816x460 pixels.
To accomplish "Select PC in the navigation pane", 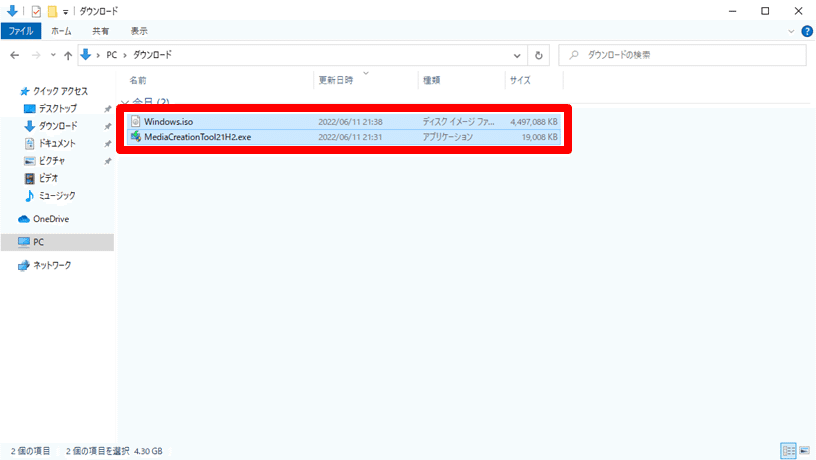I will [x=57, y=242].
